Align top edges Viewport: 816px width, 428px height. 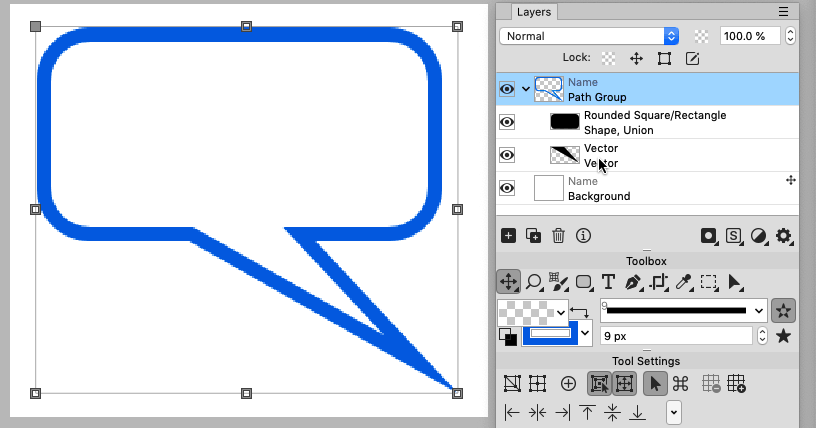587,413
